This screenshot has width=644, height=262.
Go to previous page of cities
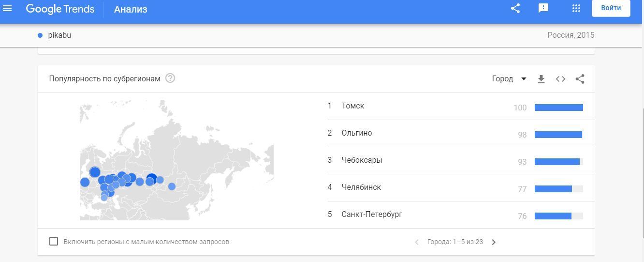pyautogui.click(x=417, y=242)
